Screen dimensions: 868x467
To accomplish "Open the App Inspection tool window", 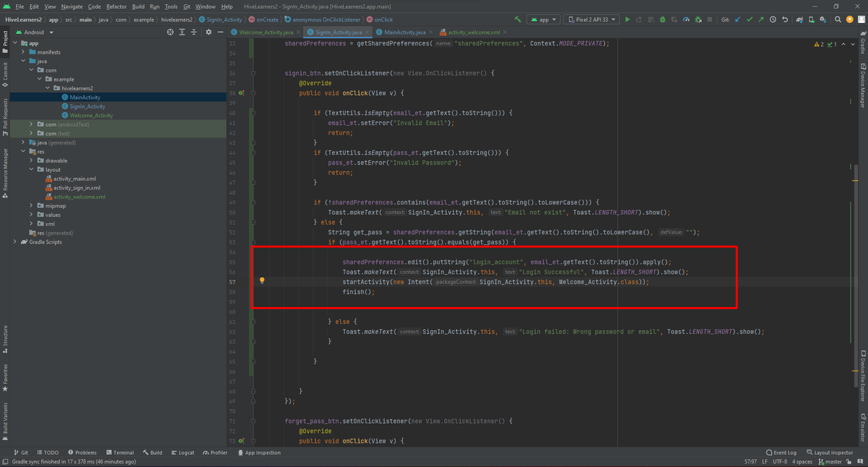I will [259, 453].
